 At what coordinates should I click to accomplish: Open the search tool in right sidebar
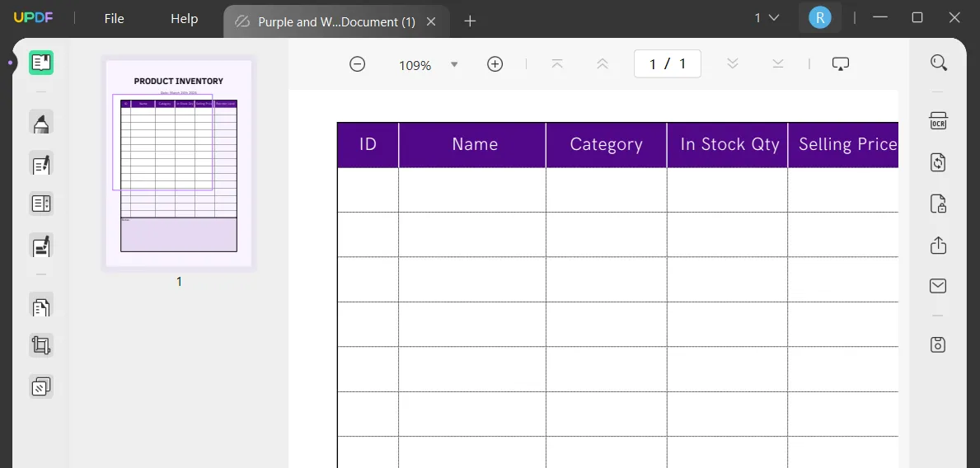pyautogui.click(x=938, y=63)
